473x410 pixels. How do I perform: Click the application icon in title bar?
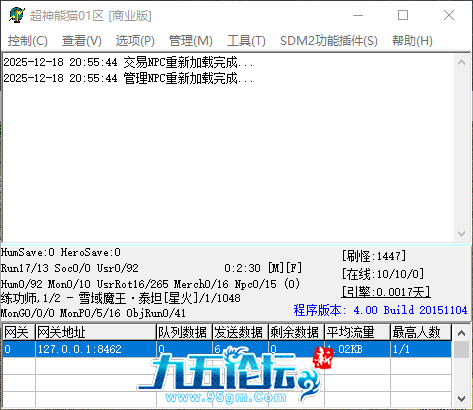(x=17, y=15)
